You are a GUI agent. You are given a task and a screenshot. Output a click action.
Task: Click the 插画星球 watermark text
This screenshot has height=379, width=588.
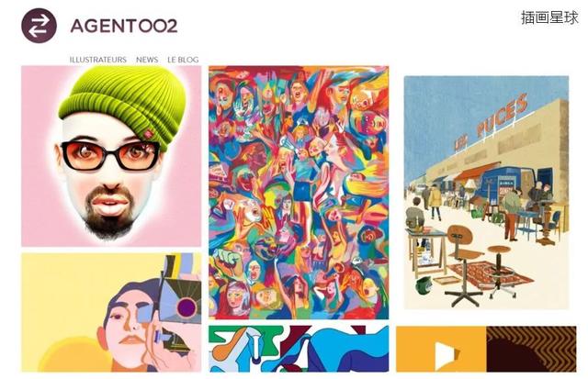click(x=549, y=17)
